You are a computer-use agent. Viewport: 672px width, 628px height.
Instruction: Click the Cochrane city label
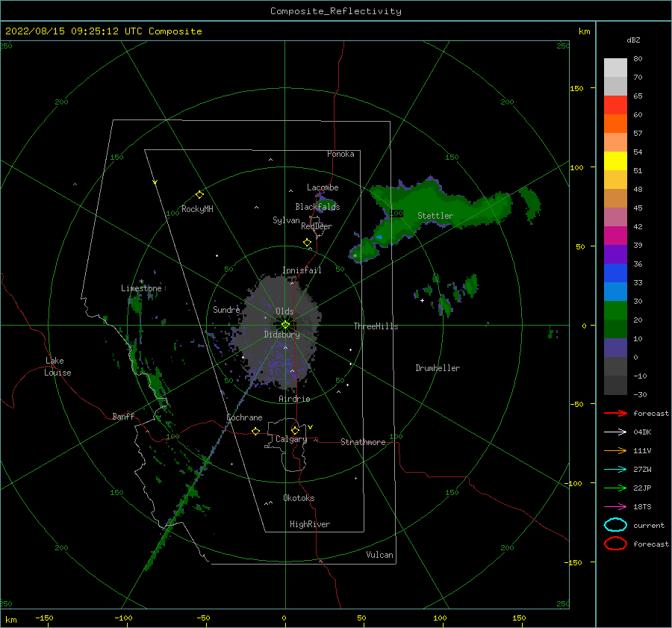point(244,417)
